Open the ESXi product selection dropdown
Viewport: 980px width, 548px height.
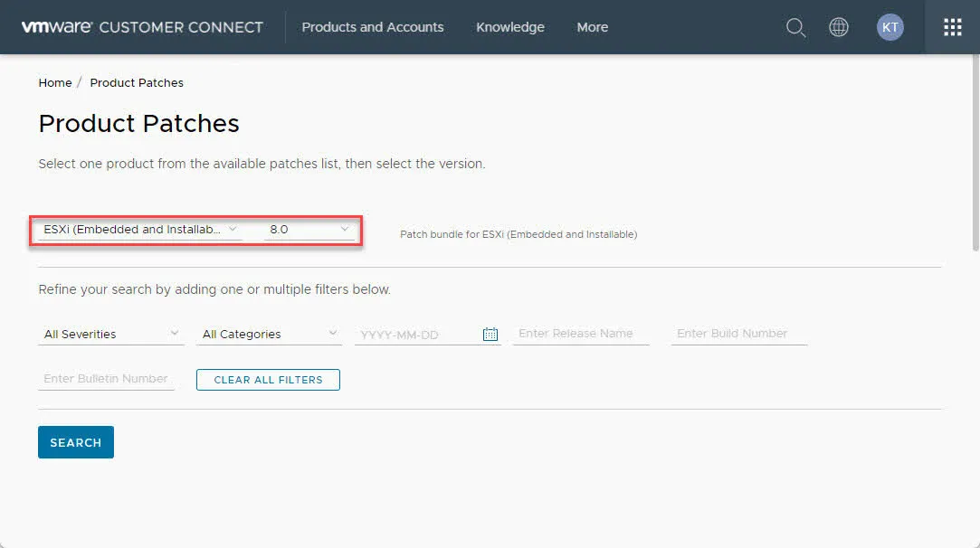coord(140,229)
